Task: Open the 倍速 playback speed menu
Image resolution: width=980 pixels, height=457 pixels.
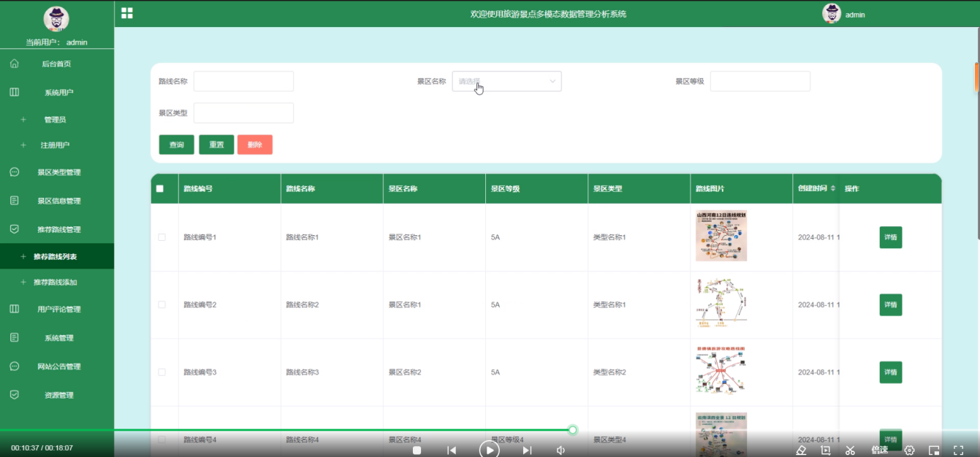Action: tap(880, 450)
